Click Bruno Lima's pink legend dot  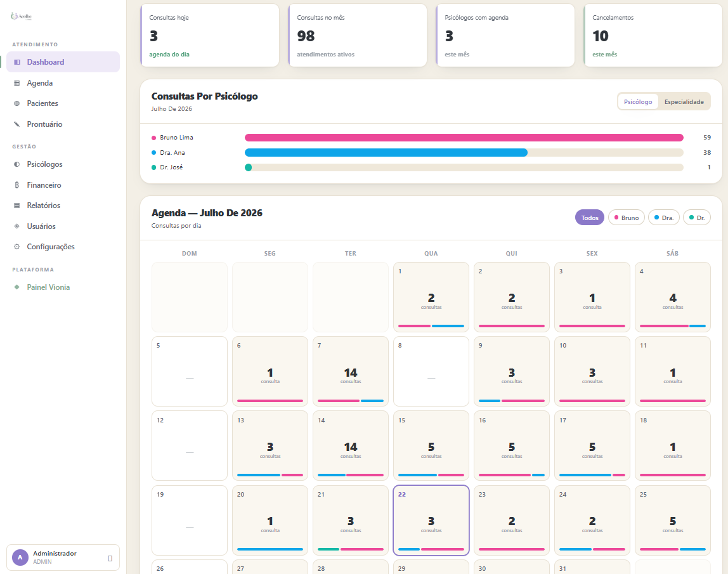tap(153, 138)
